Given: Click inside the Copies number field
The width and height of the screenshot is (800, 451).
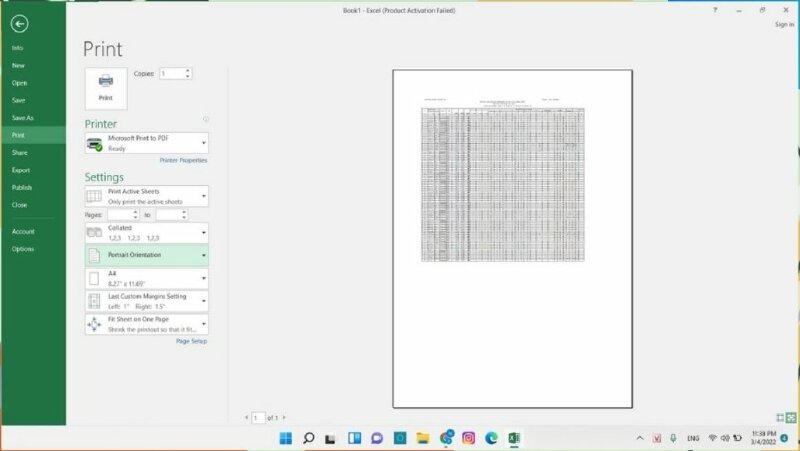Looking at the screenshot, I should tap(171, 74).
